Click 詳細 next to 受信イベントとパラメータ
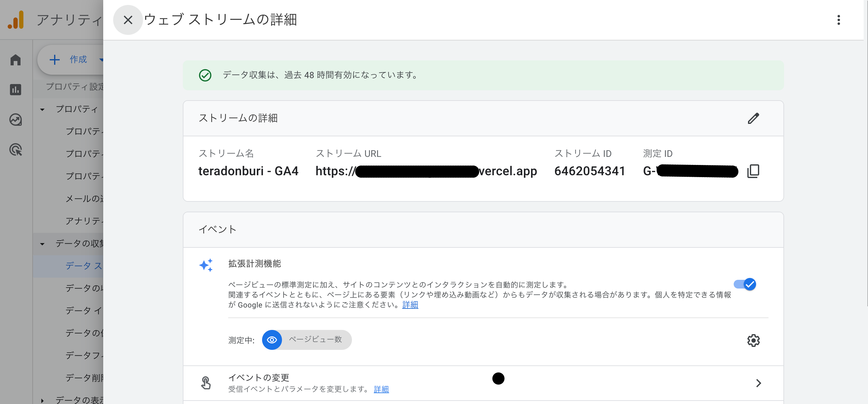The width and height of the screenshot is (868, 404). (x=381, y=389)
